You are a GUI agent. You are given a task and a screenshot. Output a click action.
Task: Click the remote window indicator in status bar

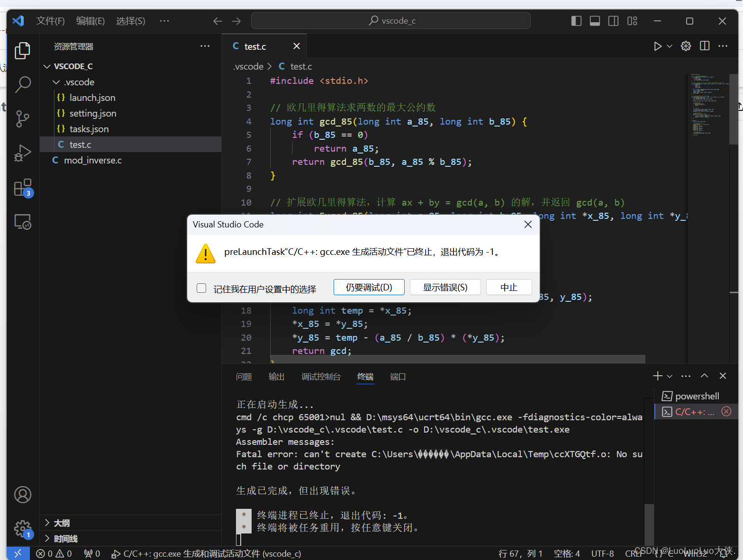pos(18,553)
